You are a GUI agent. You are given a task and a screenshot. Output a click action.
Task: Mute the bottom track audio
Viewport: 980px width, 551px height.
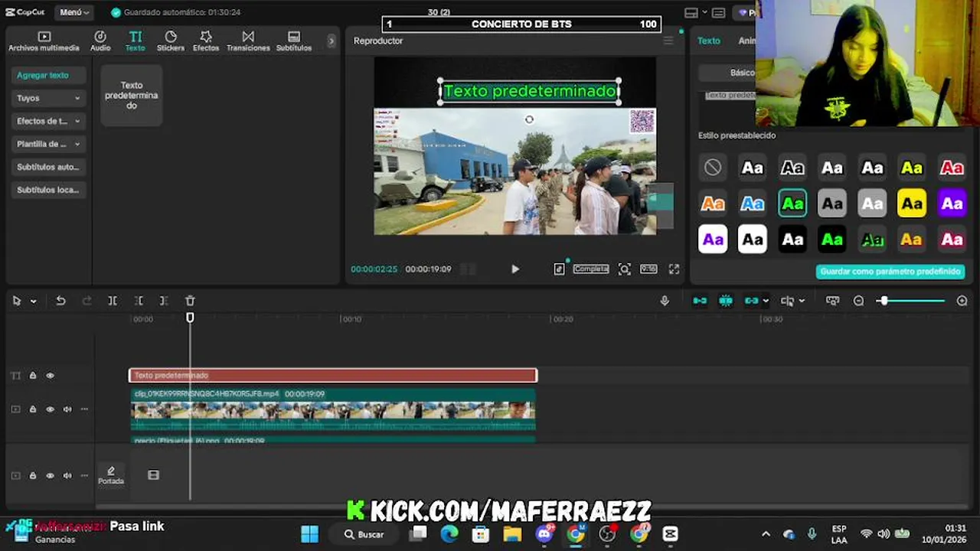(67, 475)
